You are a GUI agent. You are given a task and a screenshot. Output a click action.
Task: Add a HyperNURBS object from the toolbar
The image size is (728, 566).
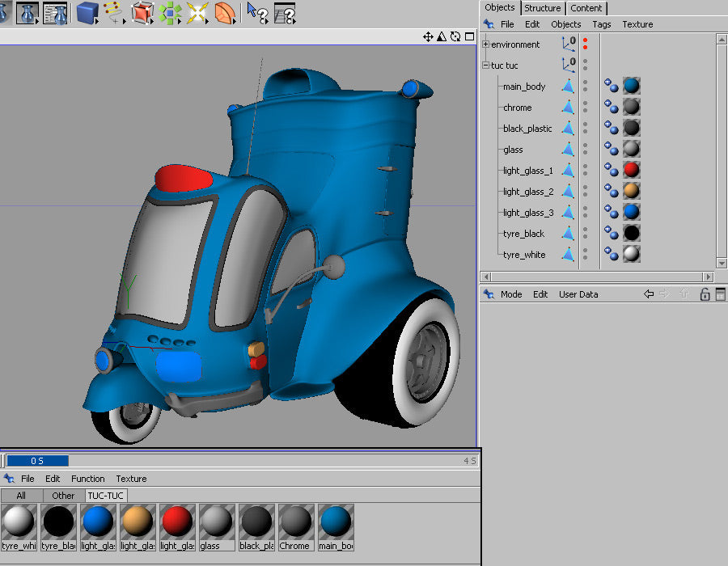[142, 13]
